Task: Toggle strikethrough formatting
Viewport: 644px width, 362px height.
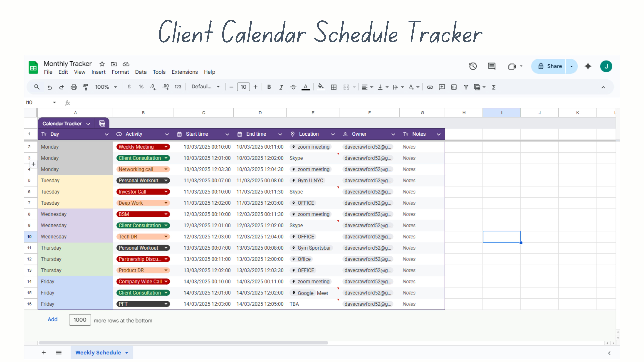Action: (293, 87)
